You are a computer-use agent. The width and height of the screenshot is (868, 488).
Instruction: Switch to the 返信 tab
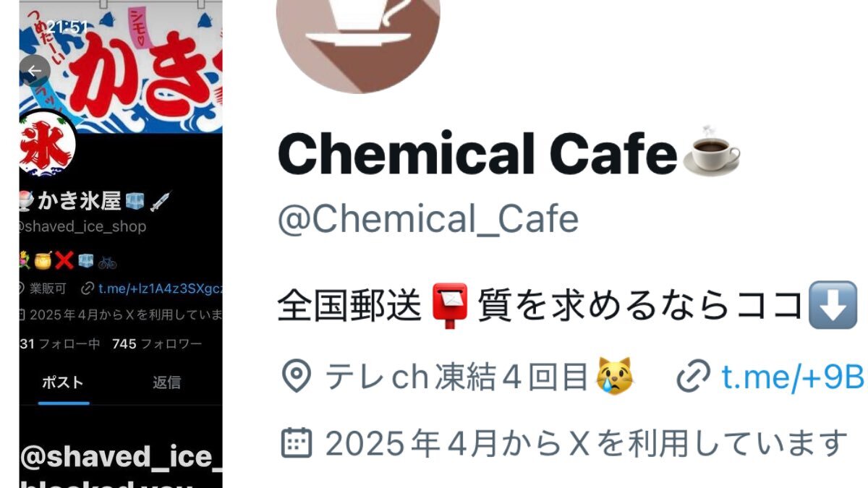(166, 382)
